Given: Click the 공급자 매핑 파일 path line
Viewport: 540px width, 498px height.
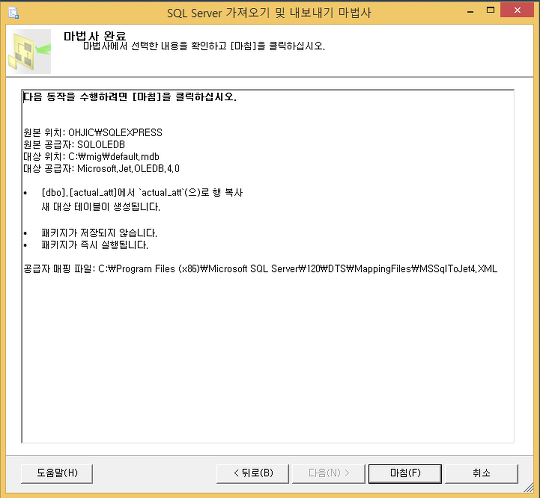Looking at the screenshot, I should (x=260, y=269).
